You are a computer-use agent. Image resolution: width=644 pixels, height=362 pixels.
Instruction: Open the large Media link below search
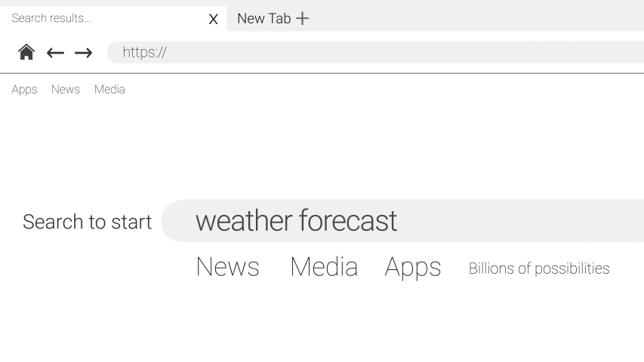tap(324, 267)
